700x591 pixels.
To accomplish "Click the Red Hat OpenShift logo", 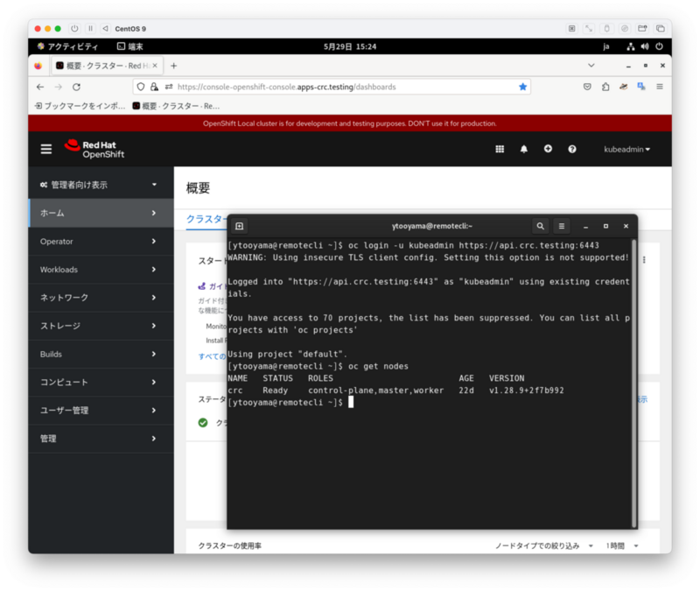I will (94, 149).
